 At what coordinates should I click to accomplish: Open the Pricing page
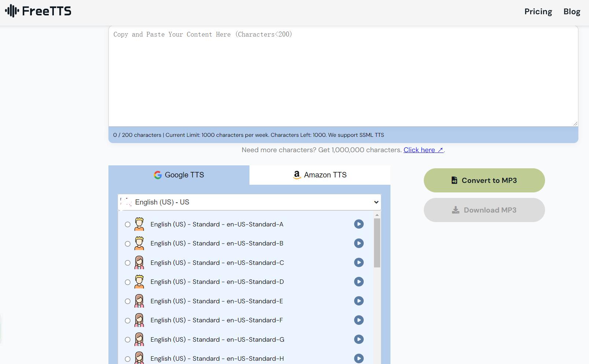pyautogui.click(x=538, y=12)
